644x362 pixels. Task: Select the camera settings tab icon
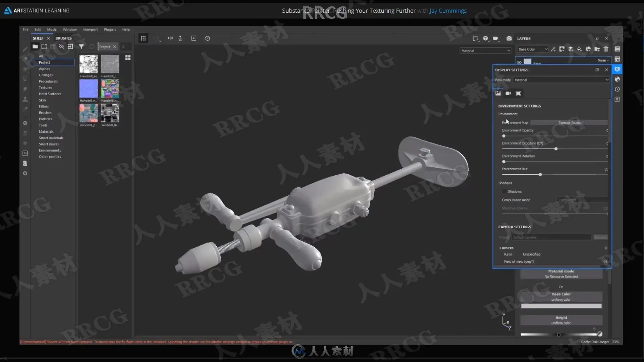tap(508, 93)
